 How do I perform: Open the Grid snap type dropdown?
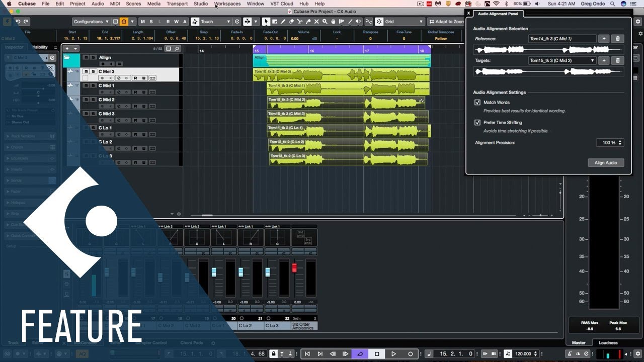tap(404, 22)
